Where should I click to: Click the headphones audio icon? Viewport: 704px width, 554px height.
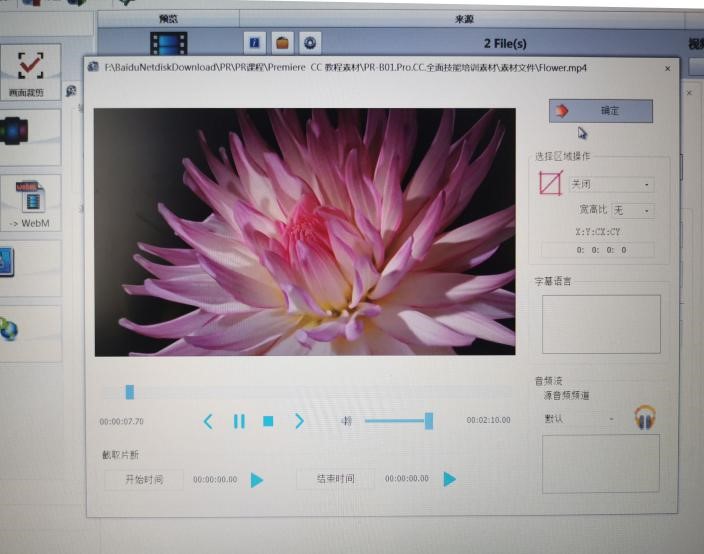click(x=645, y=418)
